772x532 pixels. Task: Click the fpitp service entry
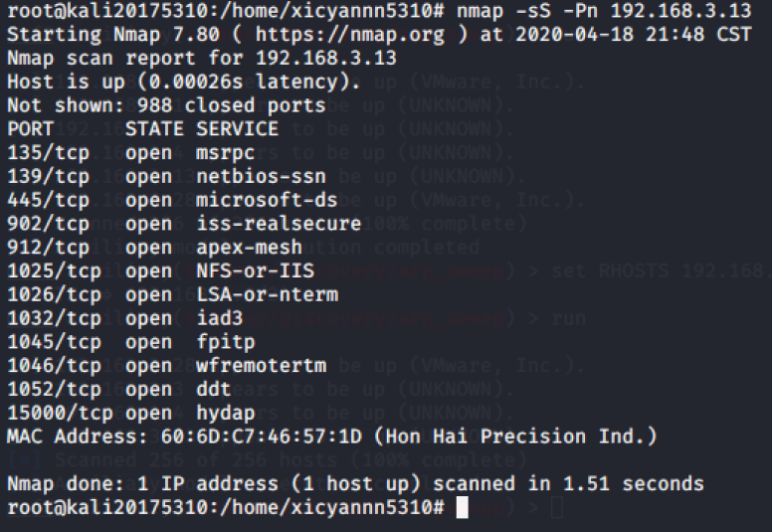pos(226,342)
